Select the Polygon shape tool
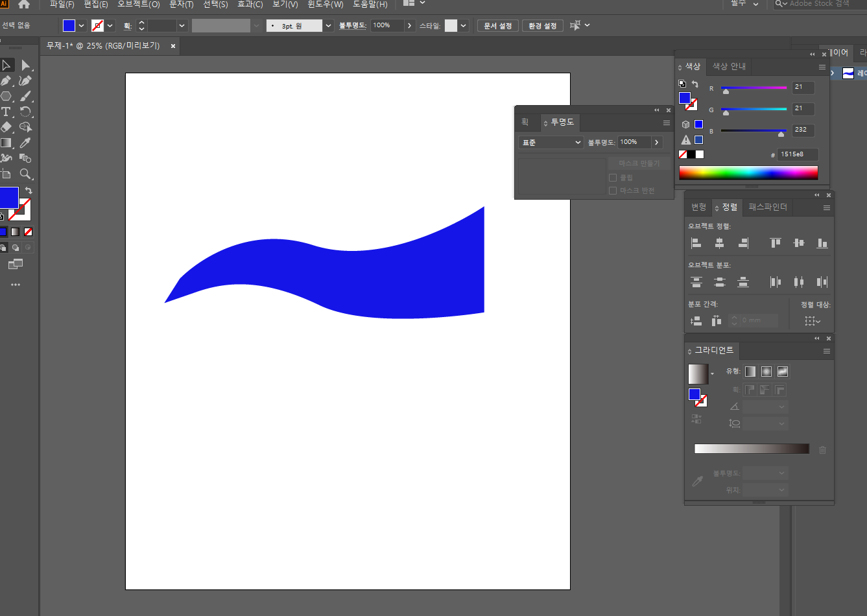The width and height of the screenshot is (867, 616). (x=6, y=96)
